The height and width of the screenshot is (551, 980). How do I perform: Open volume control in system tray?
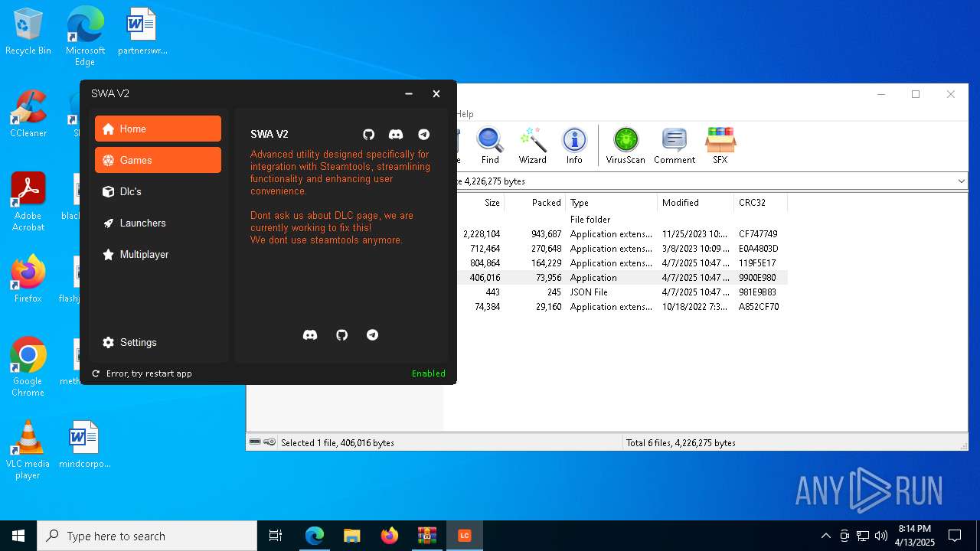[881, 536]
